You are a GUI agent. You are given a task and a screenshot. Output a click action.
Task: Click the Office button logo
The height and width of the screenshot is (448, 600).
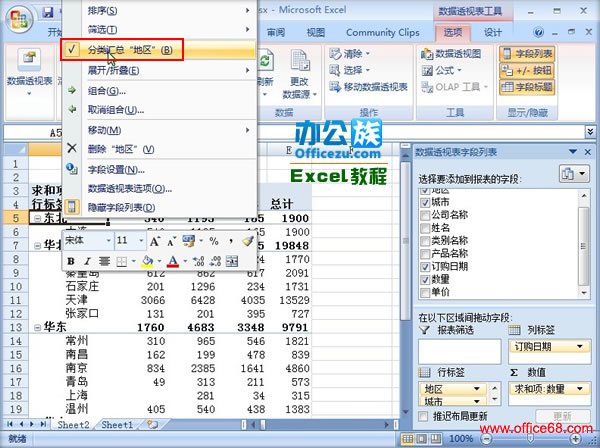20,19
